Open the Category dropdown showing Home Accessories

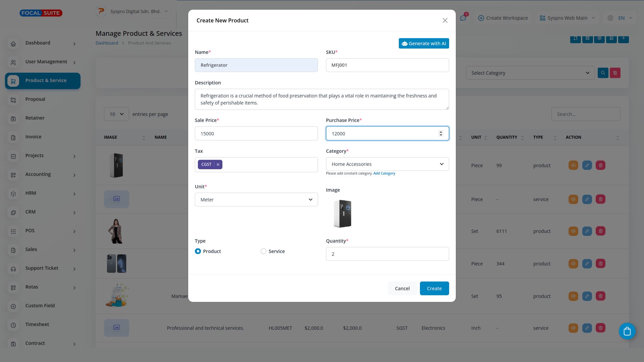click(x=387, y=164)
